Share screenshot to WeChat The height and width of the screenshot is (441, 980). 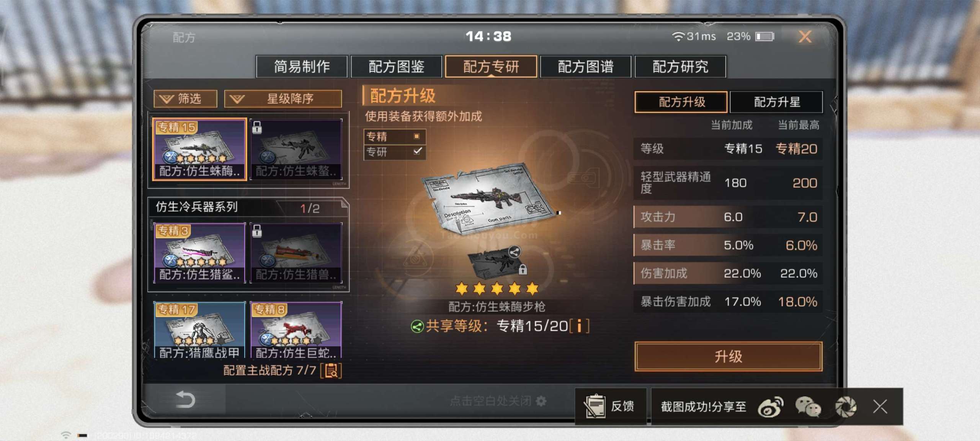tap(808, 406)
